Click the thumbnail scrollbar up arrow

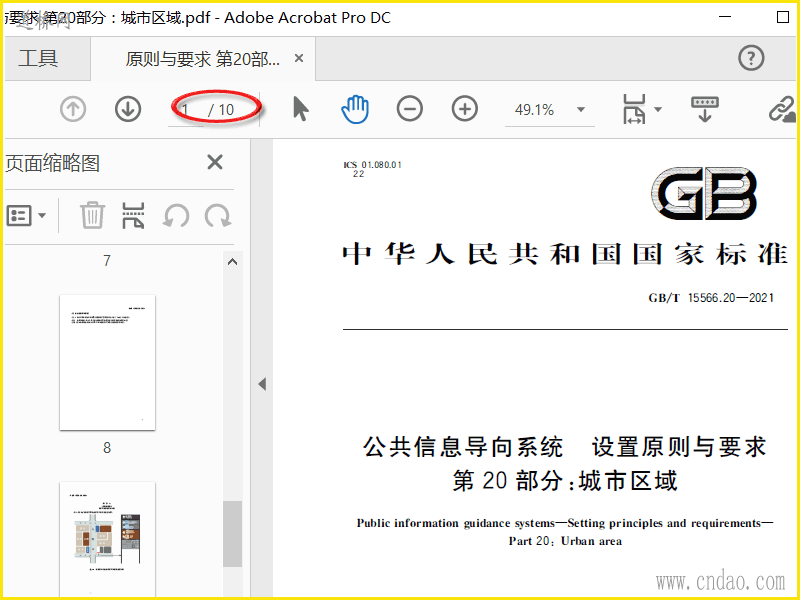(232, 262)
